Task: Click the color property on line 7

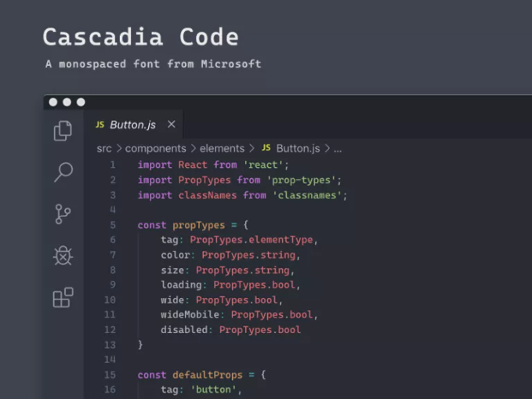Action: click(176, 255)
